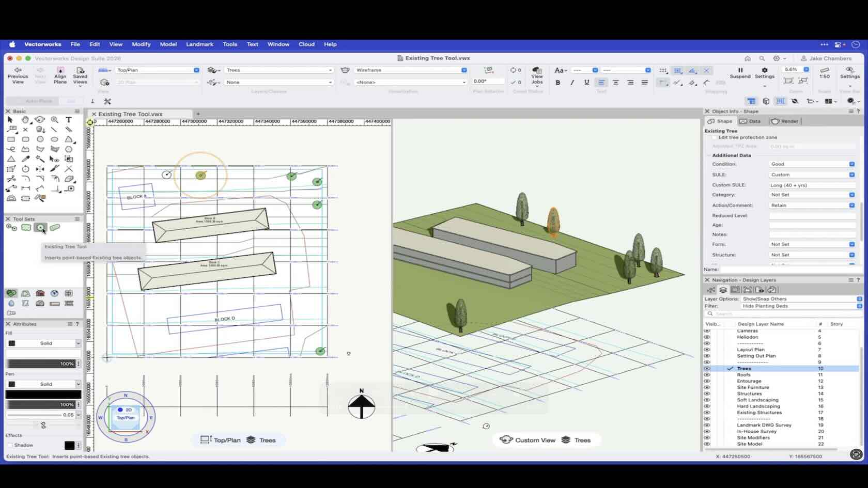Select the Protractor tool
This screenshot has width=868, height=488.
(x=11, y=198)
